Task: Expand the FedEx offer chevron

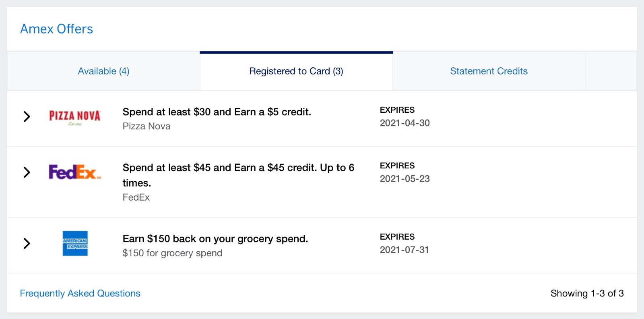Action: (x=27, y=172)
